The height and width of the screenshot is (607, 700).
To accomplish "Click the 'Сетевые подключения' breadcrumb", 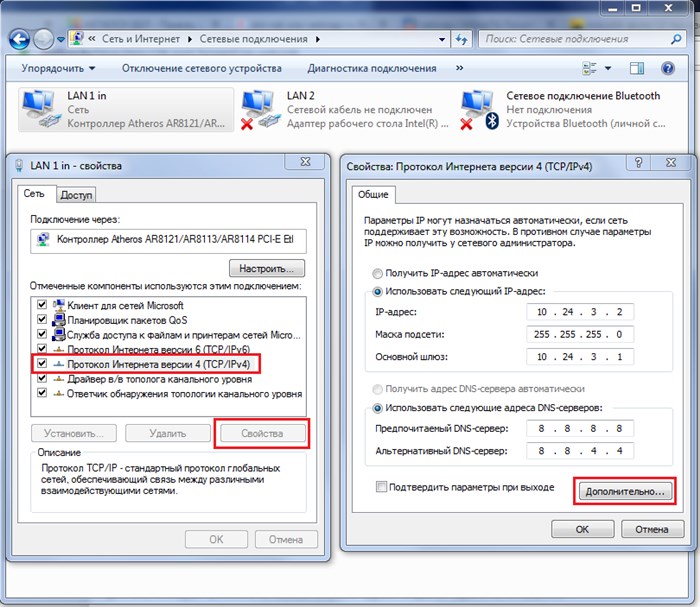I will [x=254, y=39].
